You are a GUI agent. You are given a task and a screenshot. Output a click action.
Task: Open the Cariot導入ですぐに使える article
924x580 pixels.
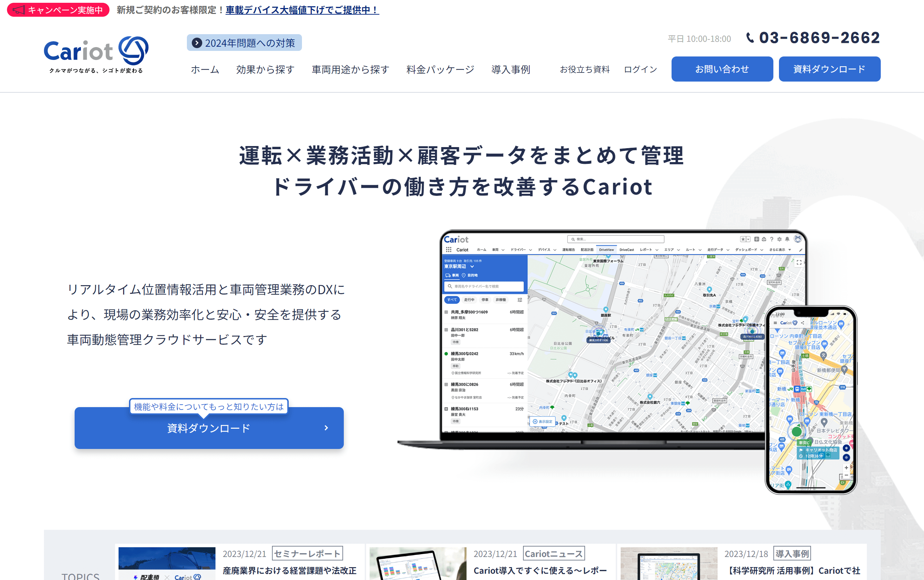(x=540, y=571)
